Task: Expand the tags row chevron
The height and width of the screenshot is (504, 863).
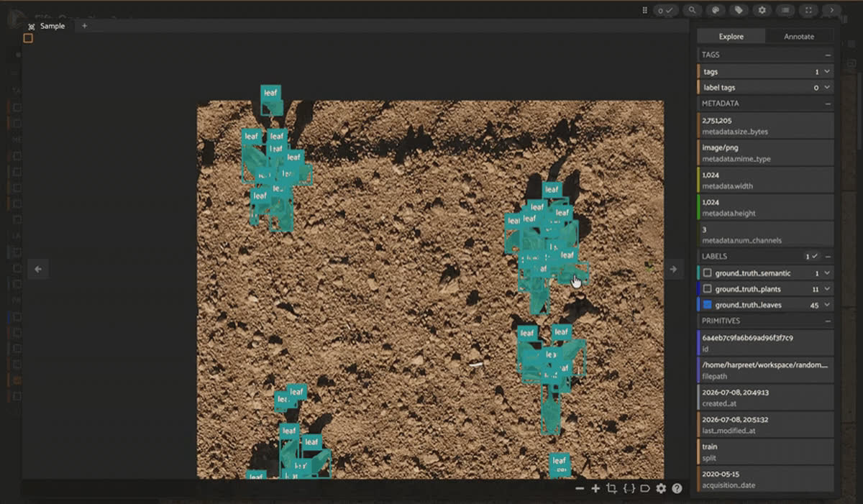Action: (827, 72)
